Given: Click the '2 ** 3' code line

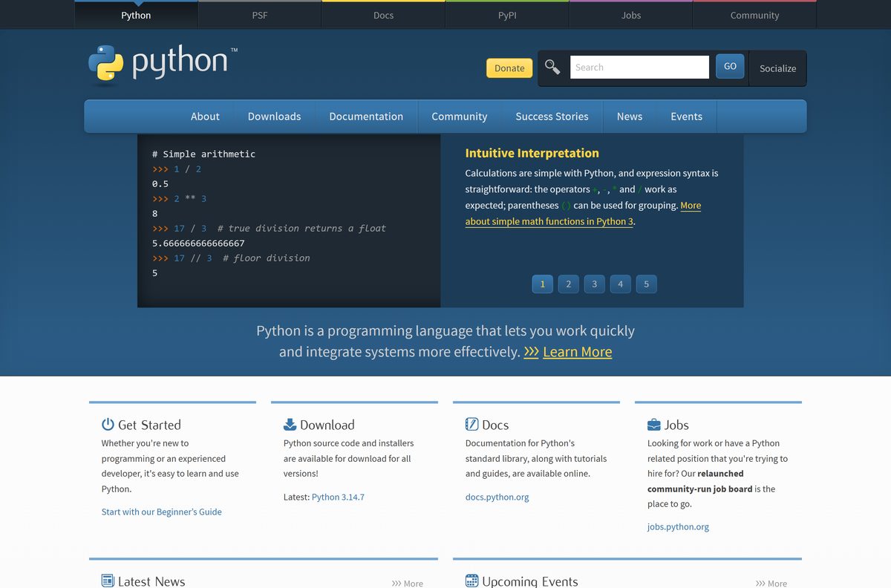Looking at the screenshot, I should 180,198.
